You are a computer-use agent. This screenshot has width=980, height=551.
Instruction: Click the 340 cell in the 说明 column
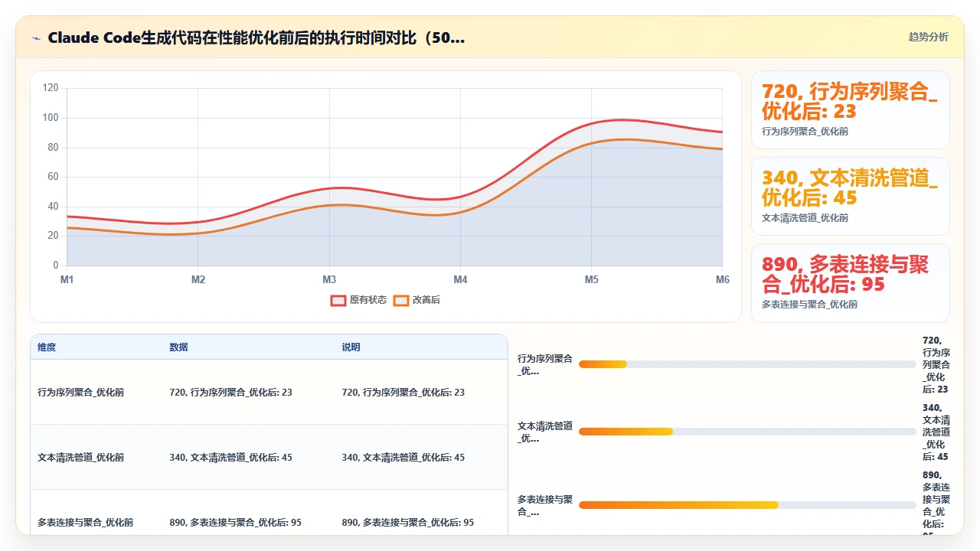pyautogui.click(x=403, y=458)
